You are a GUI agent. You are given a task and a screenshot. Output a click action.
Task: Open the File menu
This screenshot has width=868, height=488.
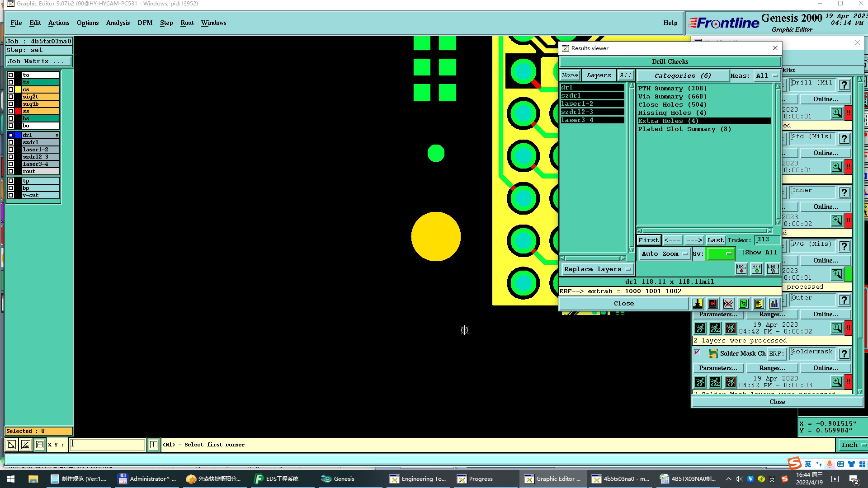pyautogui.click(x=16, y=23)
